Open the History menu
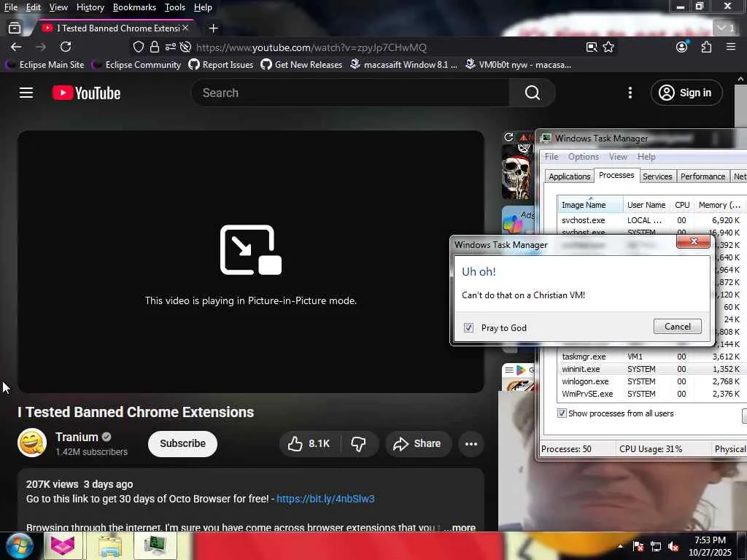This screenshot has height=560, width=747. click(x=90, y=7)
